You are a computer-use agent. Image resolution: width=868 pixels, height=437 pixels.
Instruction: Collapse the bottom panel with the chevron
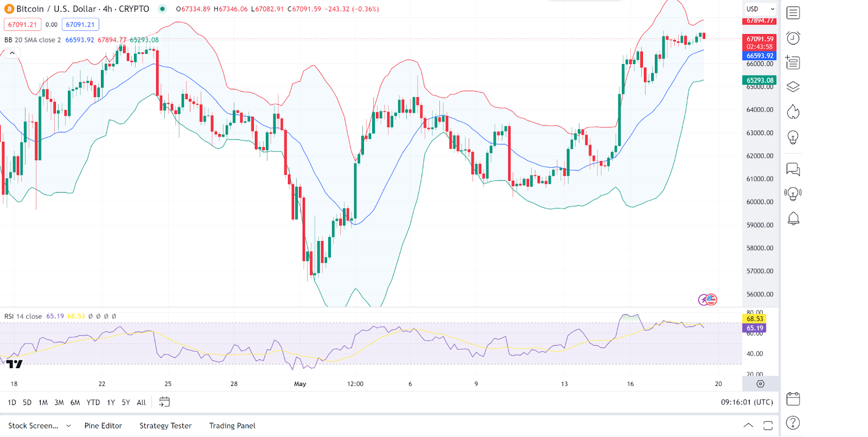pos(748,426)
